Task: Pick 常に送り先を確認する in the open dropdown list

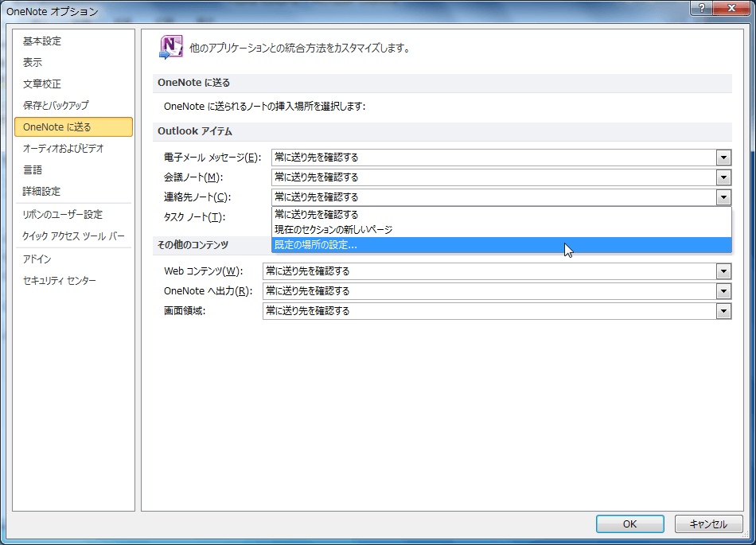Action: tap(501, 215)
